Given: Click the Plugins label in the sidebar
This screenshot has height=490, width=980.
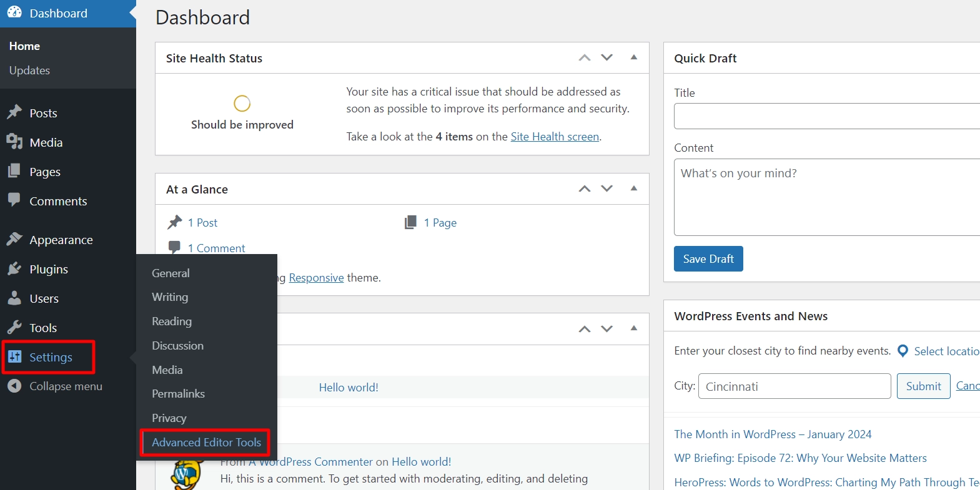Looking at the screenshot, I should click(x=49, y=269).
